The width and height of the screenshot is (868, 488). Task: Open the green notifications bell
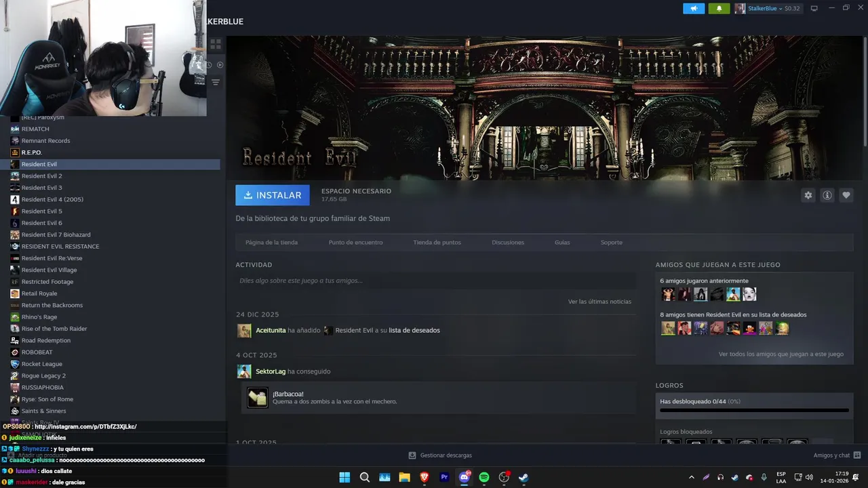pyautogui.click(x=719, y=8)
